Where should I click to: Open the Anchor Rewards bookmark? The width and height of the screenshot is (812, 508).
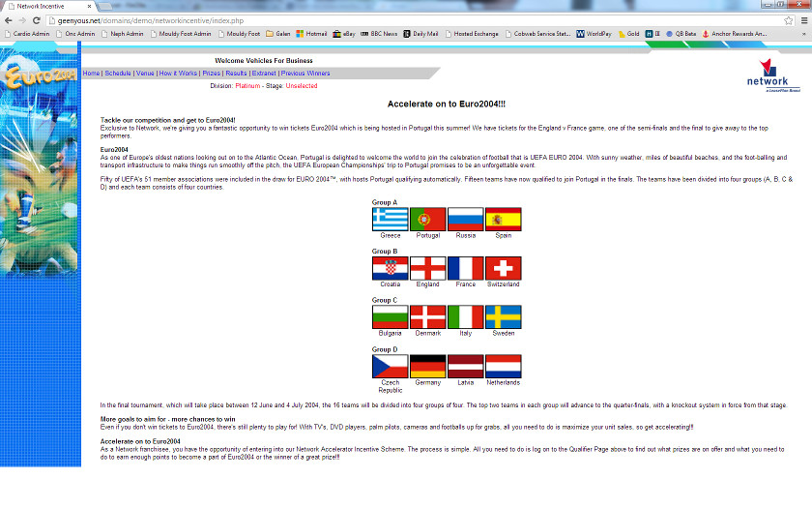pyautogui.click(x=735, y=34)
